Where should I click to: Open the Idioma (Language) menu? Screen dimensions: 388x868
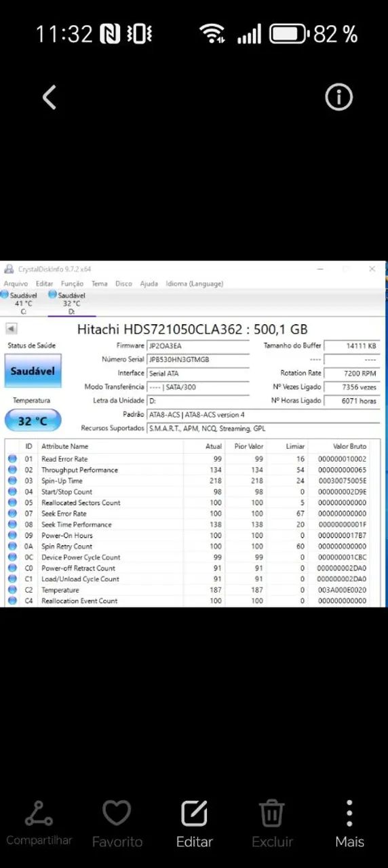pyautogui.click(x=195, y=283)
